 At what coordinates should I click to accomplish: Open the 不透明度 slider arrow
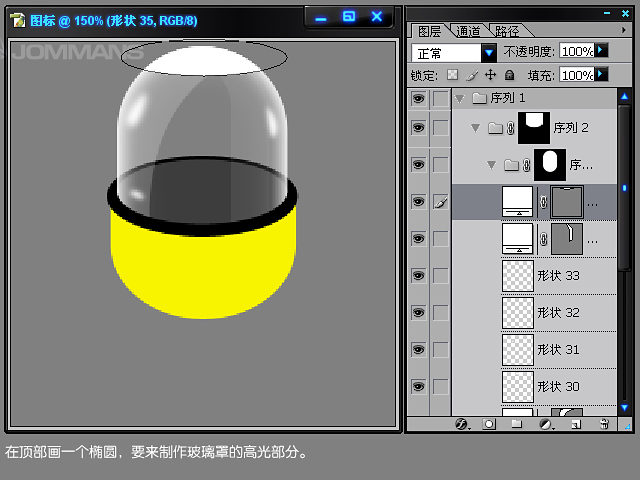click(x=601, y=51)
